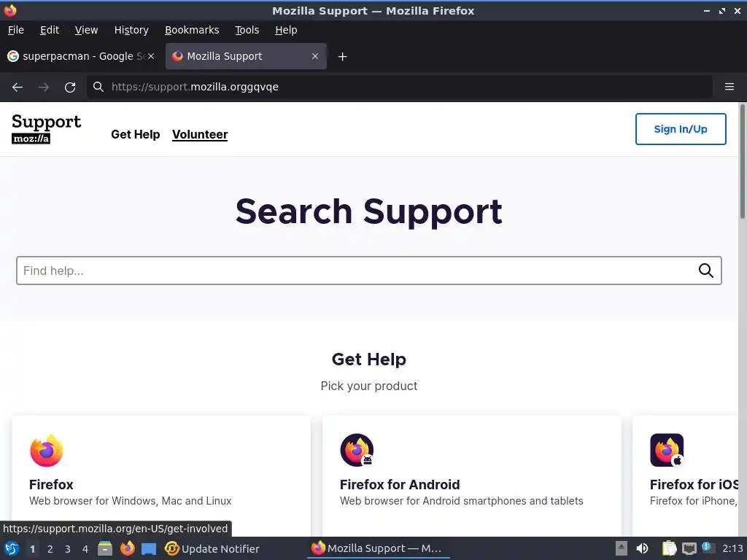
Task: Open the notification tray icon with badge
Action: coord(708,548)
